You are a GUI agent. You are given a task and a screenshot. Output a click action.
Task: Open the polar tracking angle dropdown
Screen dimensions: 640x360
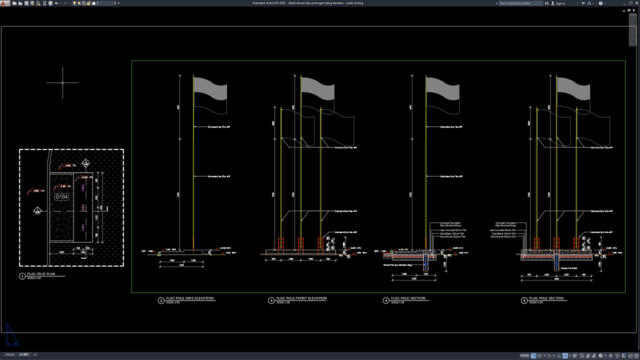coord(544,356)
